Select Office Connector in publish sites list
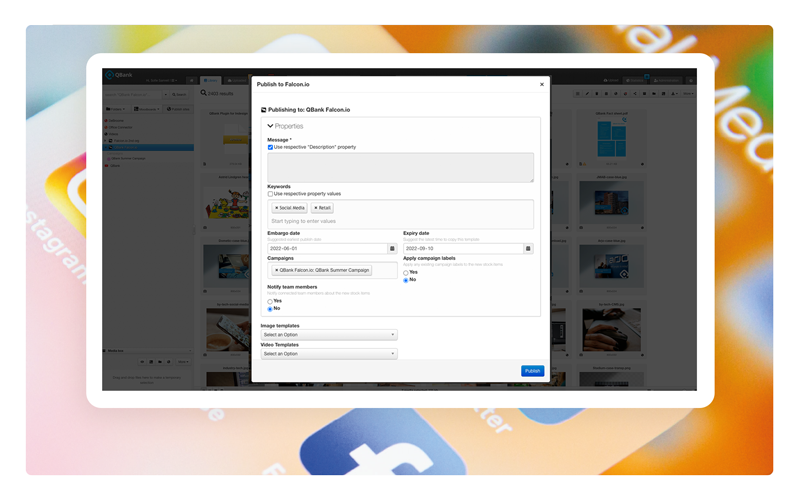The width and height of the screenshot is (800, 500). (120, 127)
